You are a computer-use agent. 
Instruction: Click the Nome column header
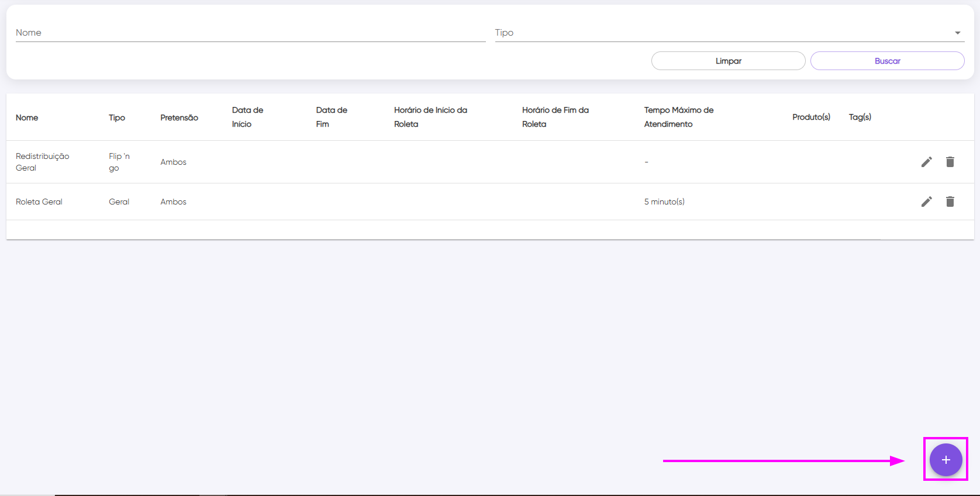27,117
